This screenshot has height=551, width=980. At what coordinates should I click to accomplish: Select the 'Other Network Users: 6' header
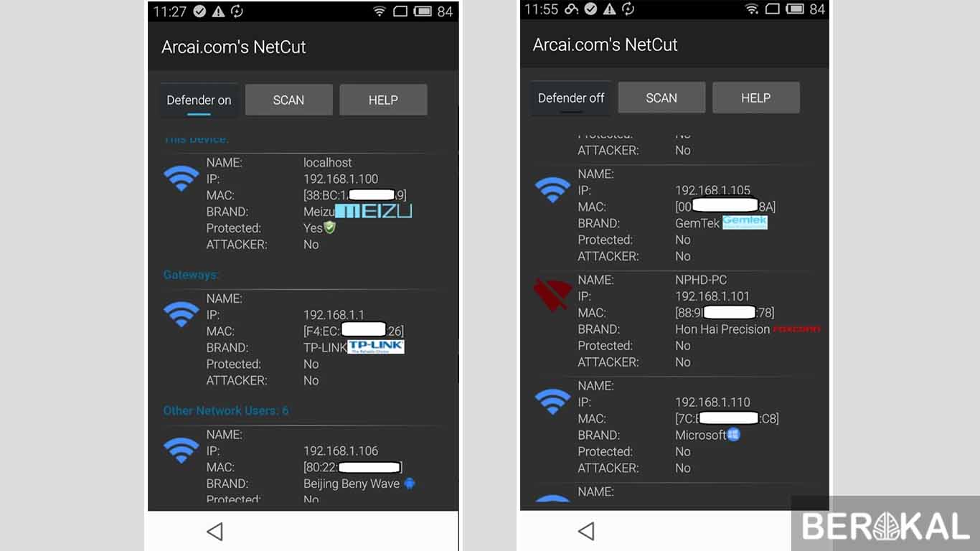[x=226, y=410]
